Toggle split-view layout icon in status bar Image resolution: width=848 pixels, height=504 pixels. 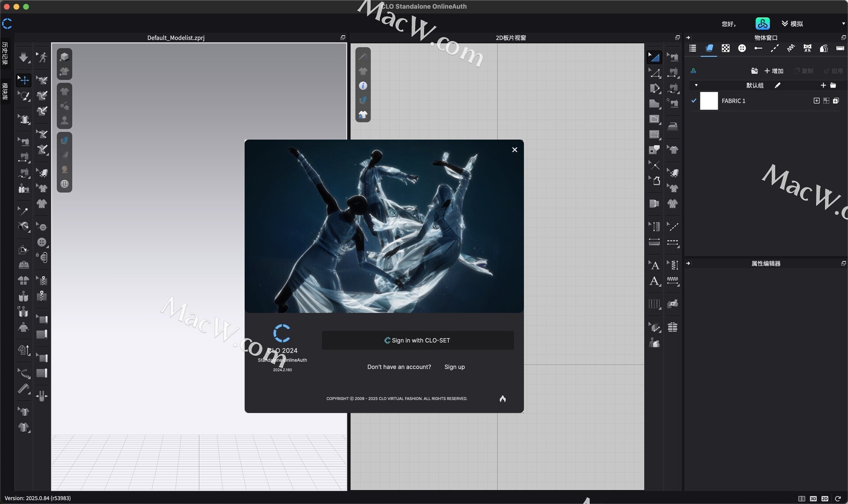pyautogui.click(x=801, y=499)
